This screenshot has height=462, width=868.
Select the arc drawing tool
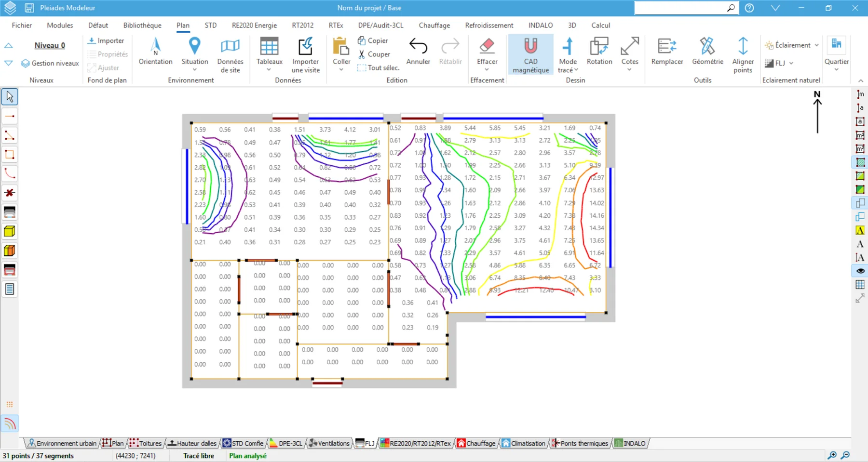[10, 174]
